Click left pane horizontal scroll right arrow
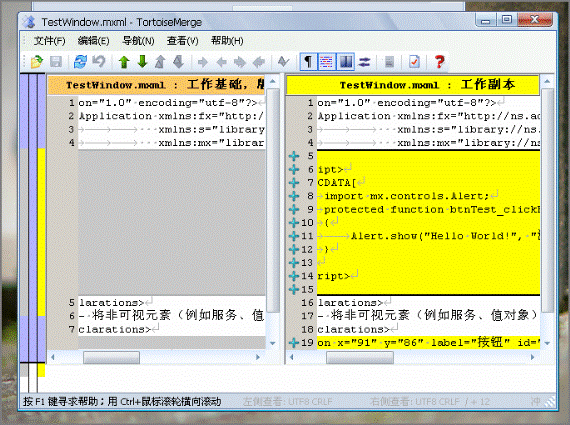Viewport: 570px width, 425px height. tap(258, 357)
